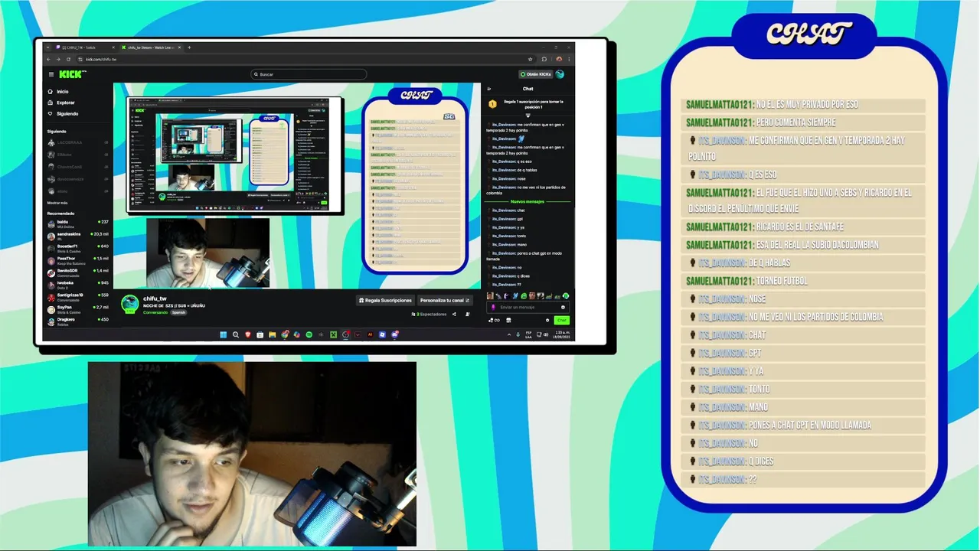Click the Buscar search field
Image resolution: width=980 pixels, height=551 pixels.
tap(309, 74)
